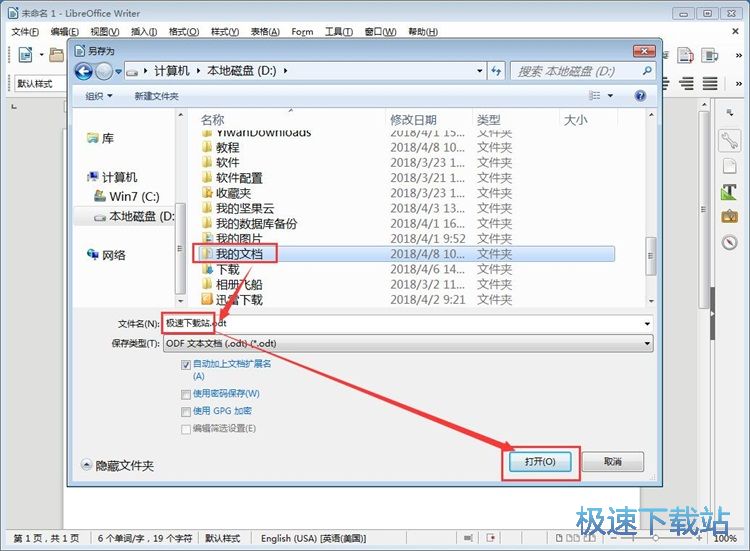Click the selection mode icon in status bar
The height and width of the screenshot is (551, 750).
(468, 538)
